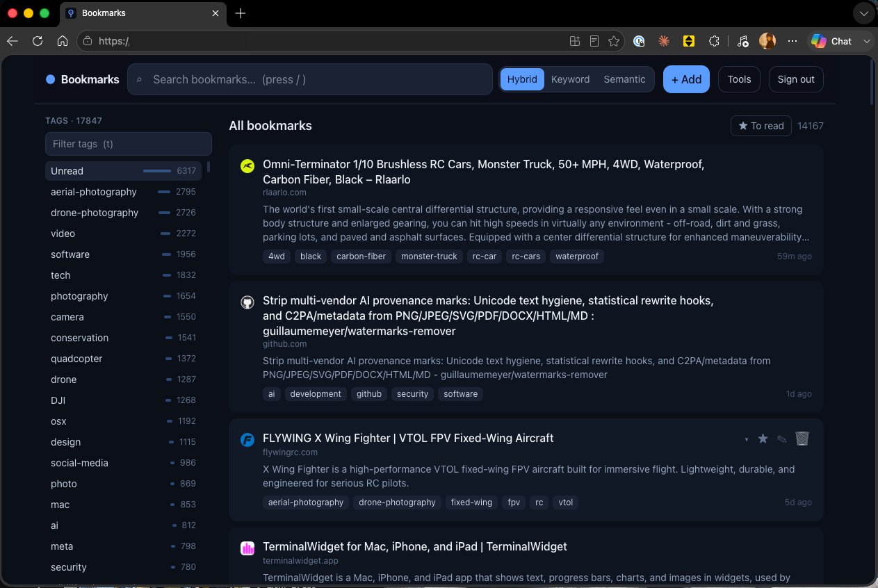Click the Sign out button
878x588 pixels.
pos(796,79)
